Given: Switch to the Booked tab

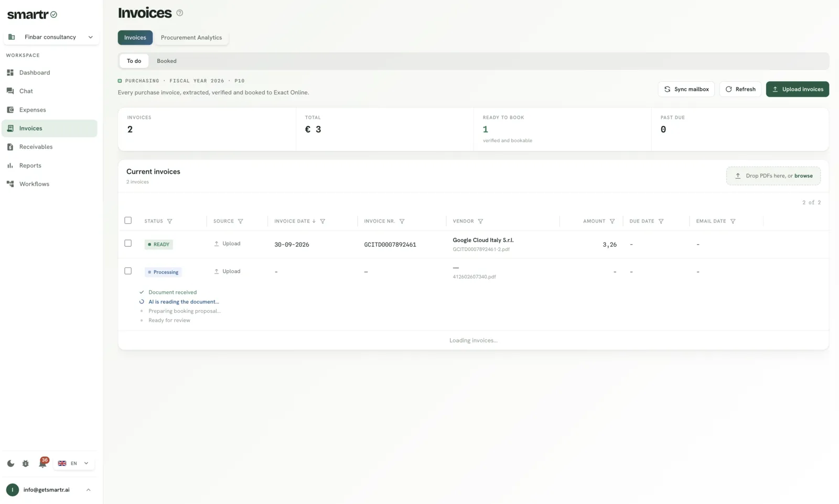Looking at the screenshot, I should pyautogui.click(x=167, y=61).
